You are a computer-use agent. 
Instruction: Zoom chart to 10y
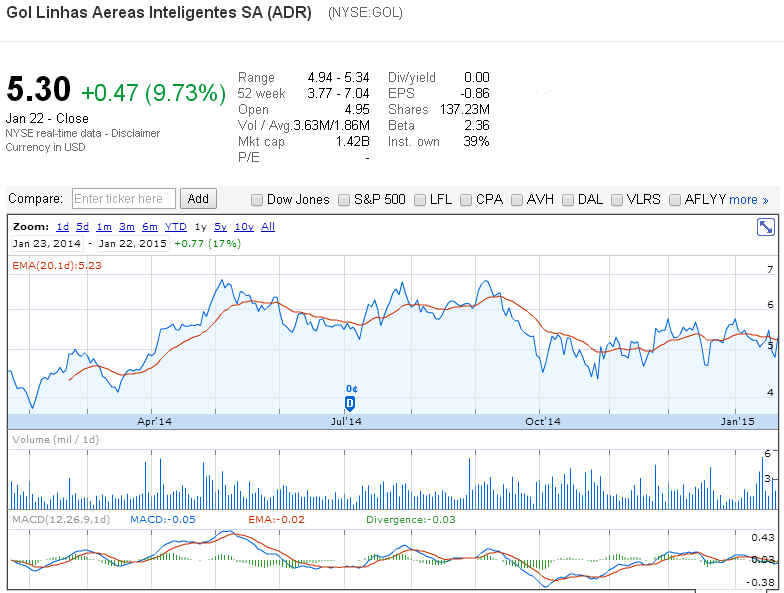[244, 226]
